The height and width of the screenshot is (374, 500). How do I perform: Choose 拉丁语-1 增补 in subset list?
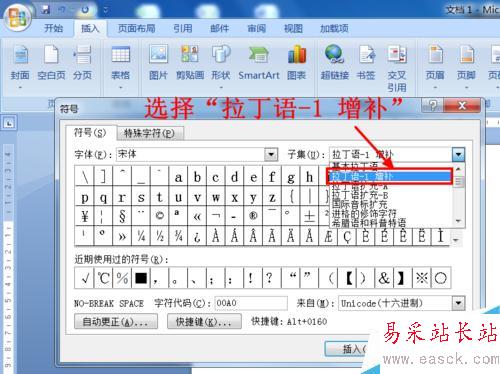pos(389,176)
